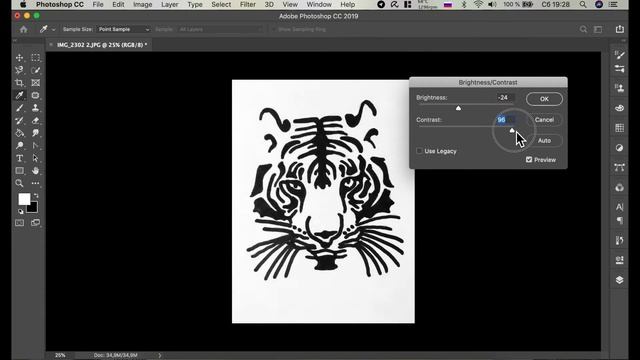Open Spotlight search in menu bar
Image resolution: width=640 pixels, height=360 pixels.
point(583,4)
